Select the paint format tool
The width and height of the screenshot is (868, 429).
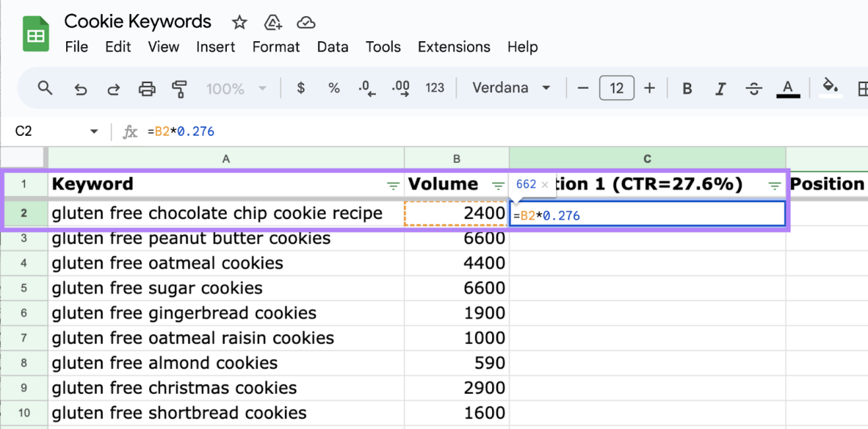click(x=180, y=89)
